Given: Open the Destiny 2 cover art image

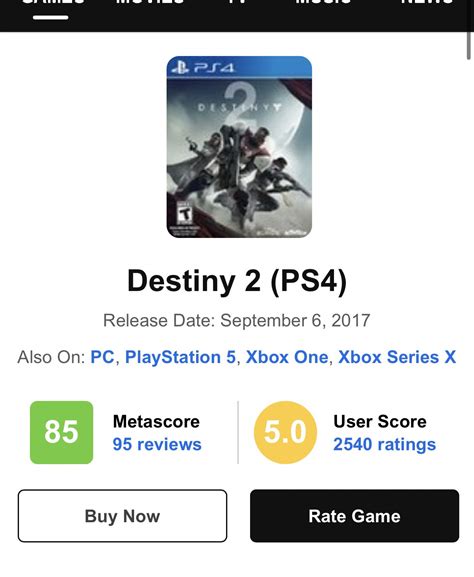Looking at the screenshot, I should click(239, 147).
